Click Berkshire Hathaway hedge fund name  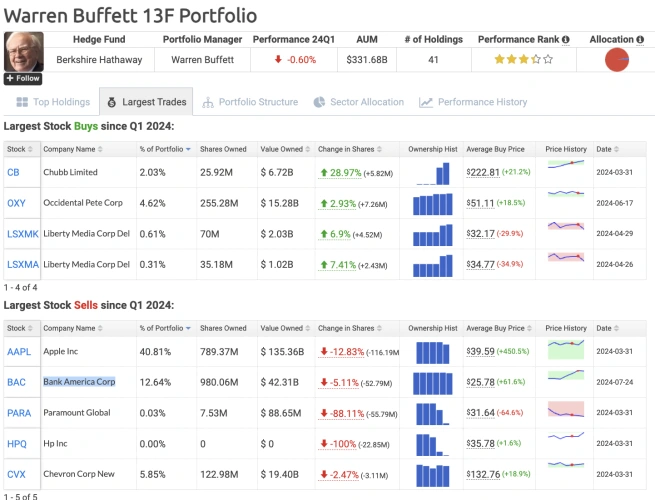pos(99,60)
